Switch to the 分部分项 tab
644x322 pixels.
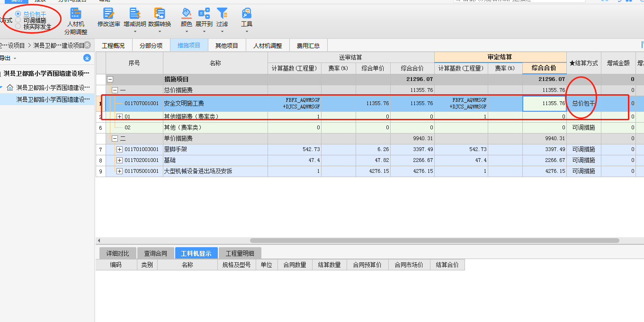151,45
